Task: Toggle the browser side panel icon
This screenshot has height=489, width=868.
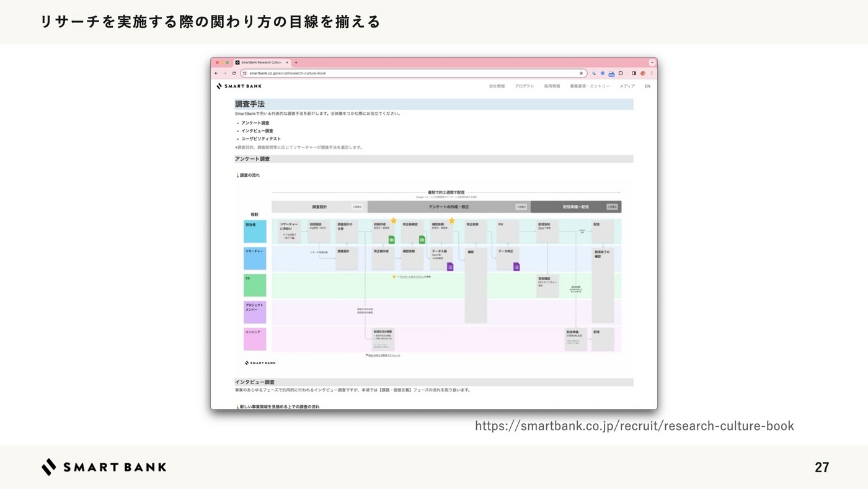Action: tap(634, 73)
